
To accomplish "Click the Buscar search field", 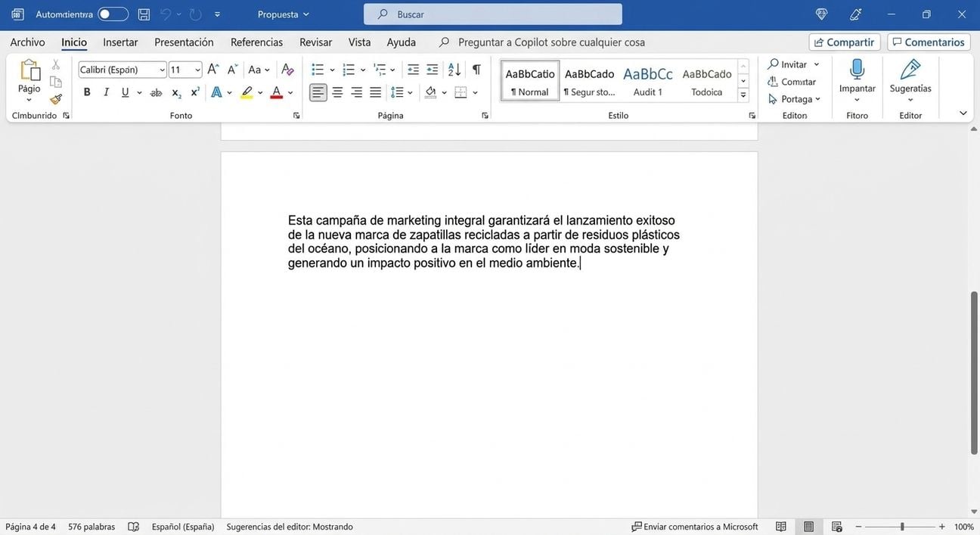I will [x=493, y=14].
